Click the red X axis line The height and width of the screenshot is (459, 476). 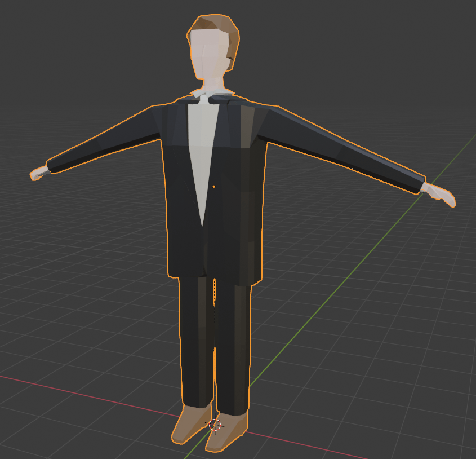[84, 396]
